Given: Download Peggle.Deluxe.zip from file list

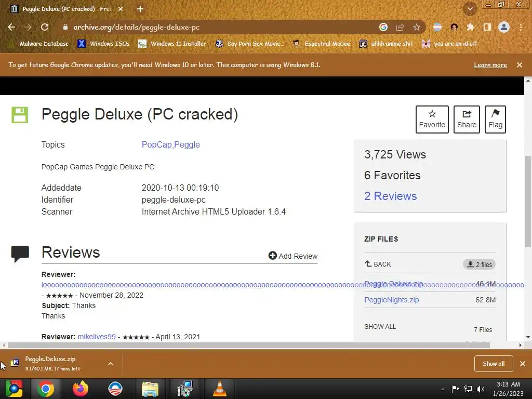Looking at the screenshot, I should 394,284.
